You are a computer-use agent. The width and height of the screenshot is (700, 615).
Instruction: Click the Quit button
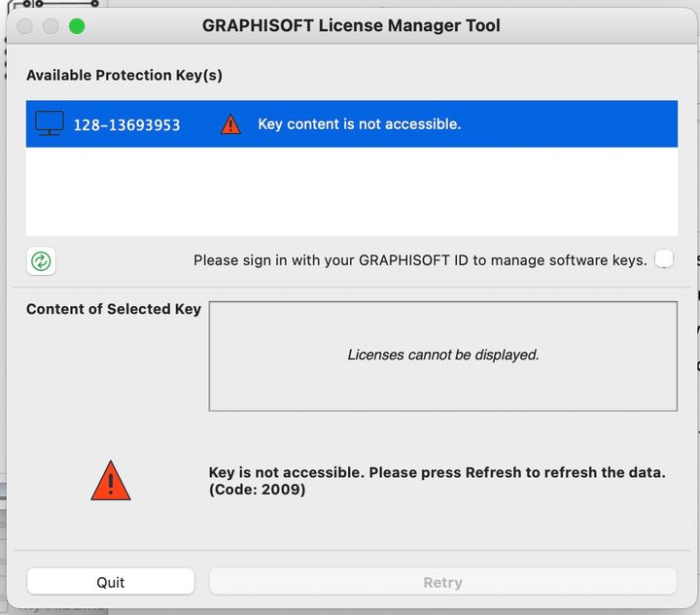pyautogui.click(x=111, y=582)
